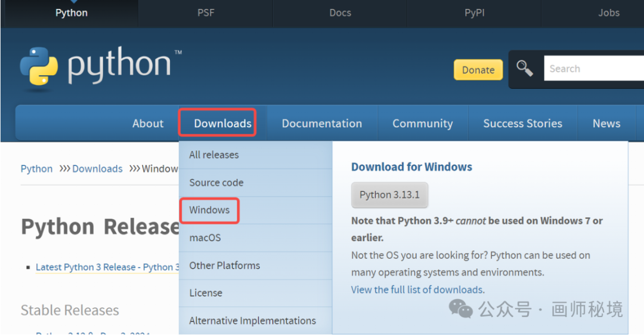Open the Success Stories menu
Image resolution: width=644 pixels, height=335 pixels.
[523, 124]
